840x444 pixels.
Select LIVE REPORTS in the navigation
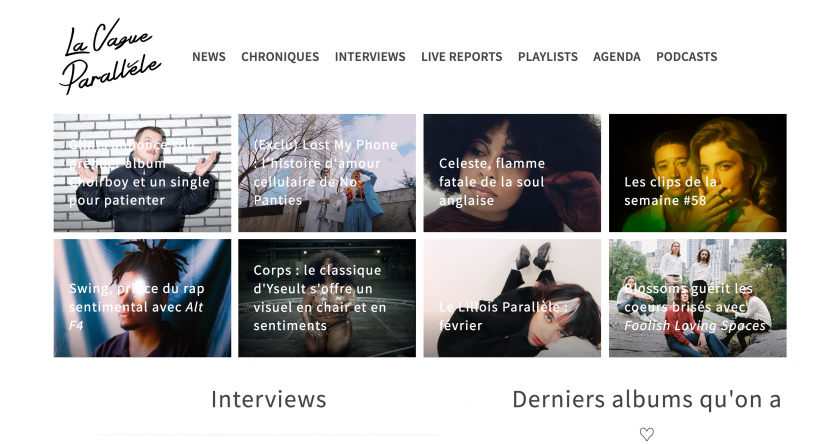click(x=462, y=57)
